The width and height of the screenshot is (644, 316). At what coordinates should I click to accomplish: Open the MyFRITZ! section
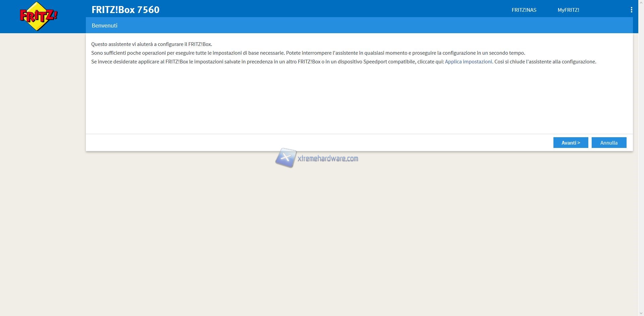[x=568, y=10]
